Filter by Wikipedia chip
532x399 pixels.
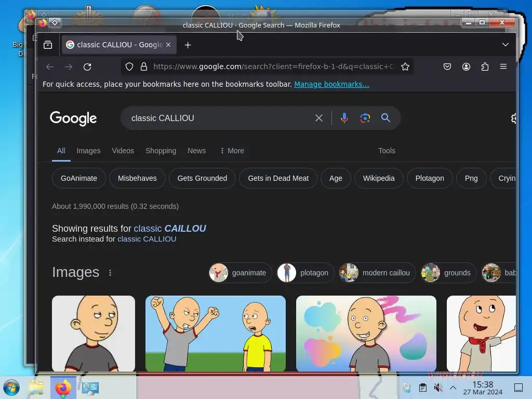pyautogui.click(x=379, y=178)
